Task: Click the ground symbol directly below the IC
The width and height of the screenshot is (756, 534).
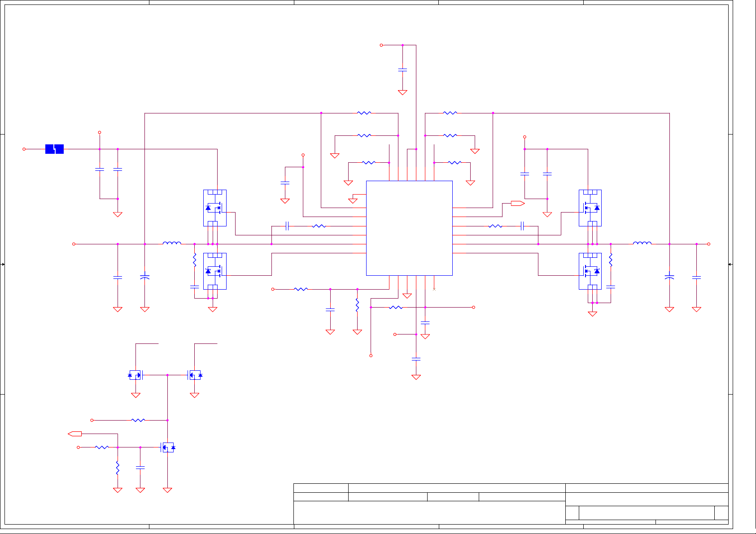Action: (x=407, y=296)
